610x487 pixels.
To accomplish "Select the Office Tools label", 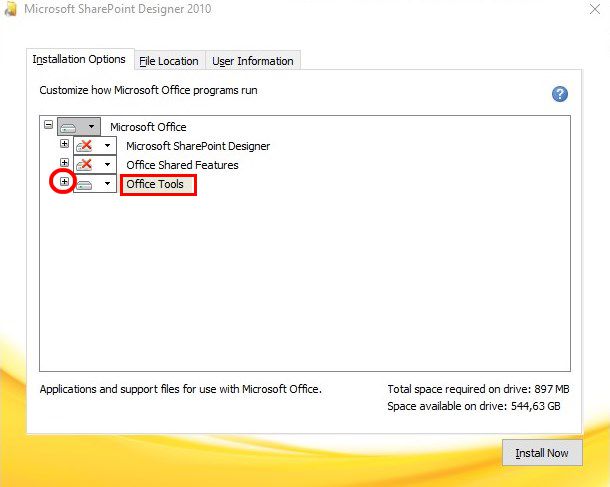I will (x=155, y=184).
